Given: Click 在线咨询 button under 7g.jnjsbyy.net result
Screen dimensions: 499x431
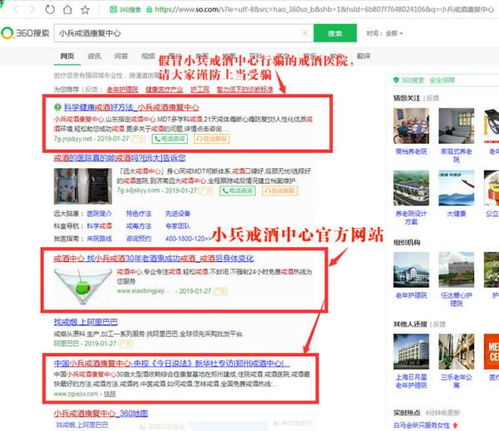Looking at the screenshot, I should coord(212,139).
